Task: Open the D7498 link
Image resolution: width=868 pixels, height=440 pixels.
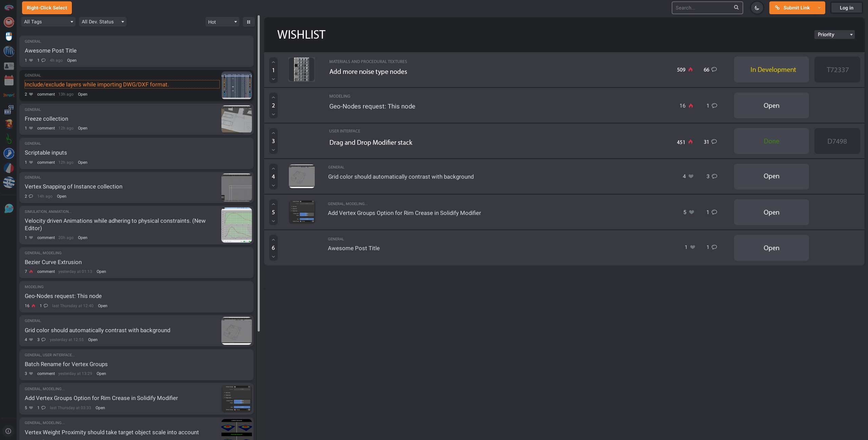Action: [x=837, y=141]
